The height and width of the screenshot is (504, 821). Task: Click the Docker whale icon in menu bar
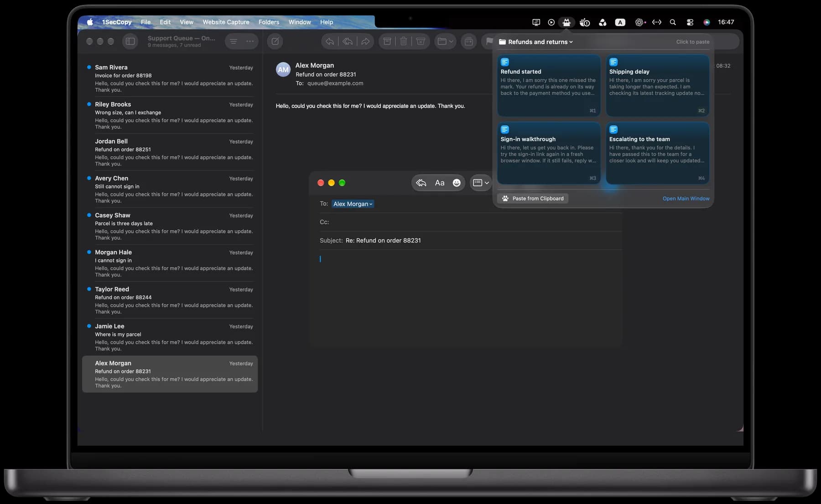pyautogui.click(x=585, y=22)
